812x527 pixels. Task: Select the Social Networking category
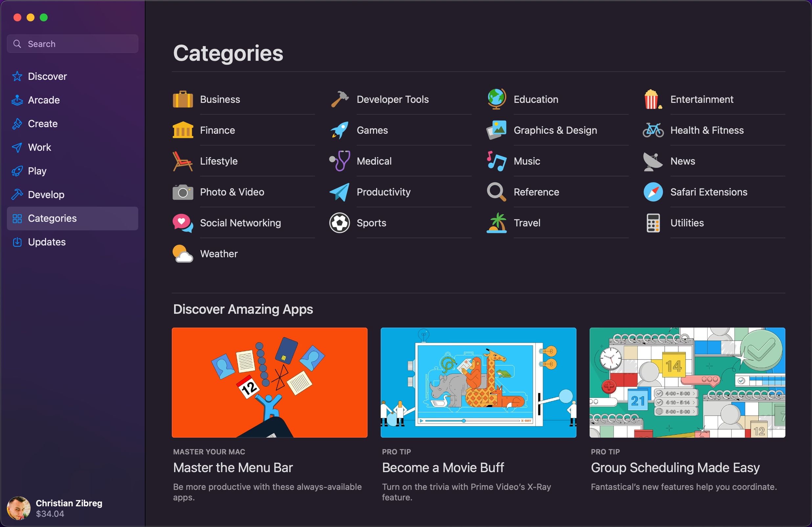point(240,223)
